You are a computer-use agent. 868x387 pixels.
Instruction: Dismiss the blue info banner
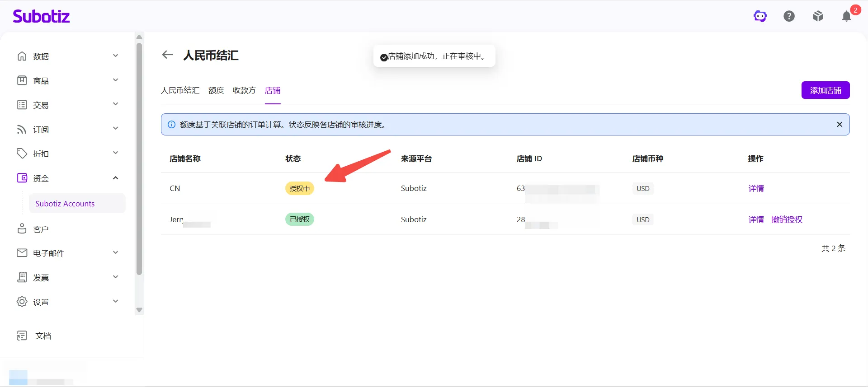tap(840, 125)
